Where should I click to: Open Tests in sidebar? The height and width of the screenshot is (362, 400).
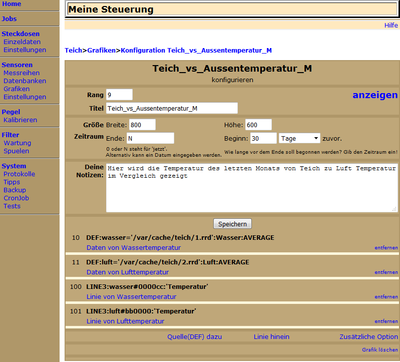click(x=12, y=206)
